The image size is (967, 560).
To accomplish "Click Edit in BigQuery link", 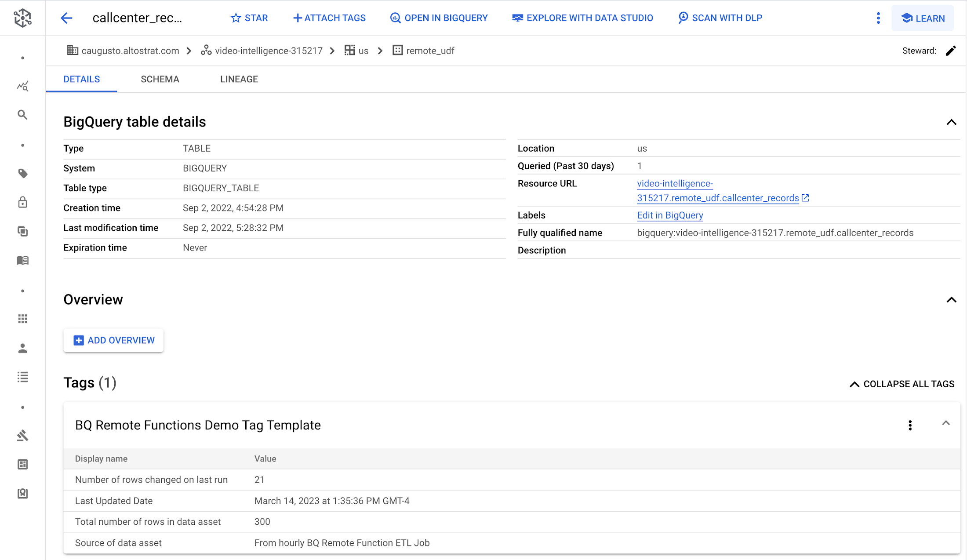I will (670, 215).
